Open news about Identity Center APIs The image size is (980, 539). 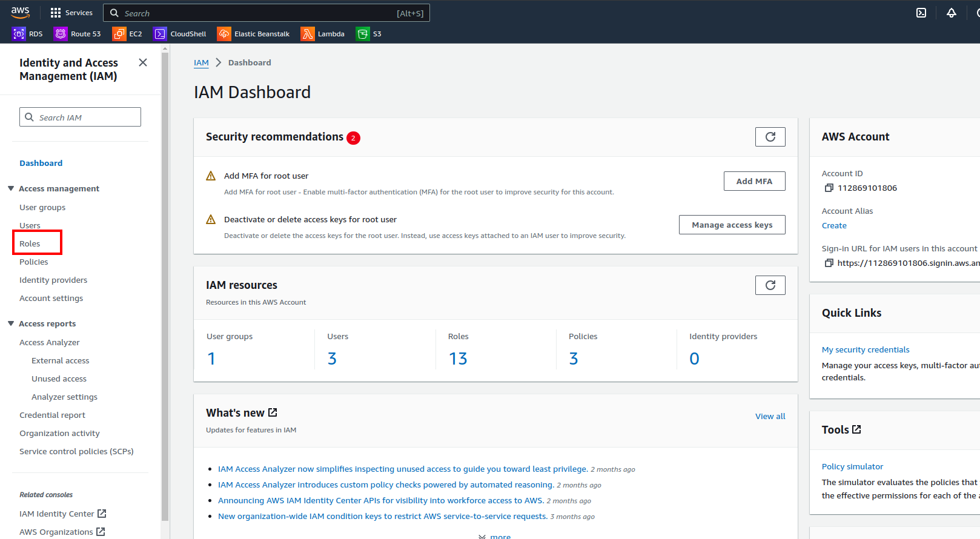(381, 500)
